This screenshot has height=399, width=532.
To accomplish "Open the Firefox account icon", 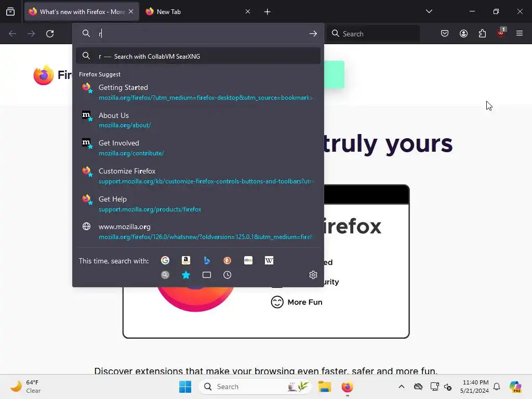I will pos(463,34).
